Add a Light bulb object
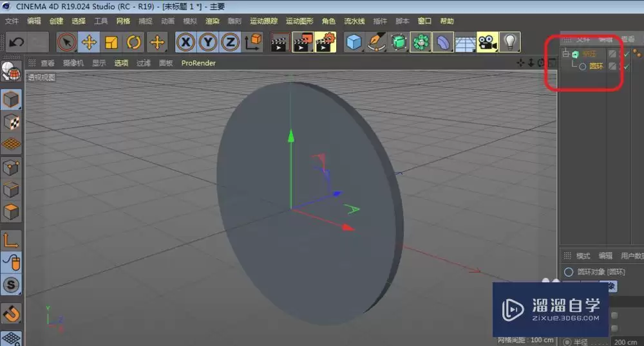 click(509, 42)
